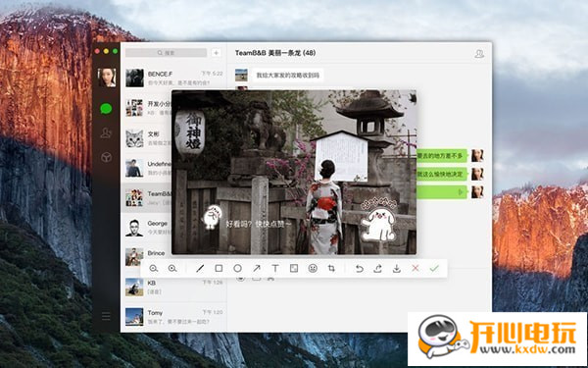This screenshot has height=368, width=588.
Task: Play the green voice message bubble
Action: click(442, 192)
